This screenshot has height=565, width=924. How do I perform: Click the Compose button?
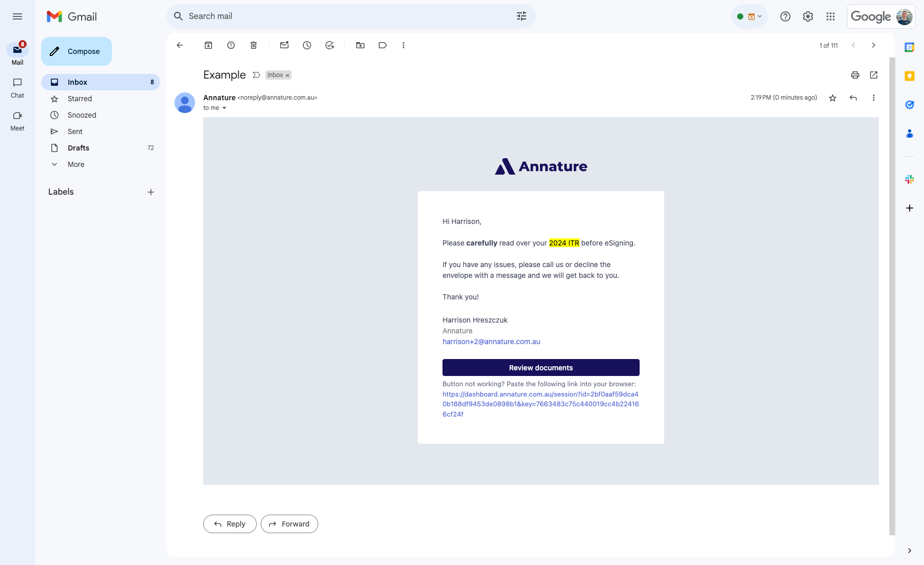point(76,51)
